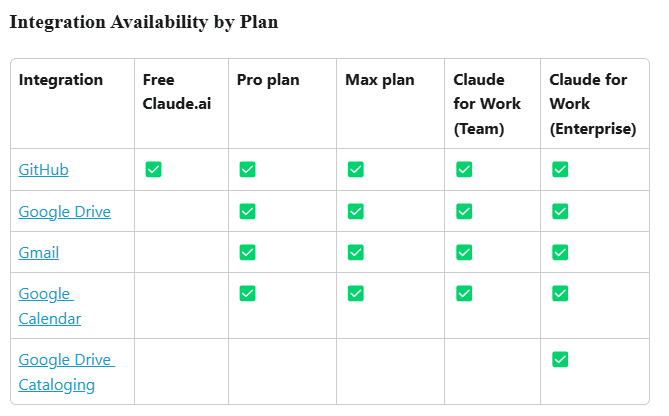Click GitHub checkmark under Max plan
The image size is (669, 416).
355,170
